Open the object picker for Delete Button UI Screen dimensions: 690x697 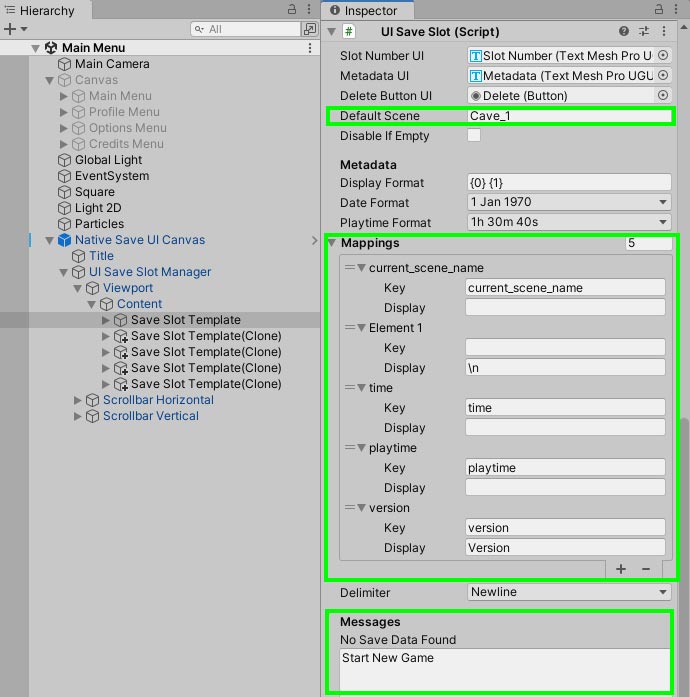662,95
